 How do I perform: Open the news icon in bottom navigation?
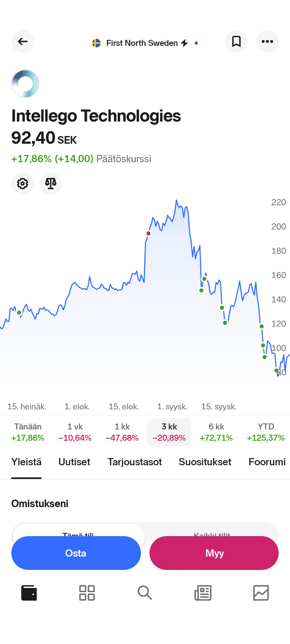(203, 593)
